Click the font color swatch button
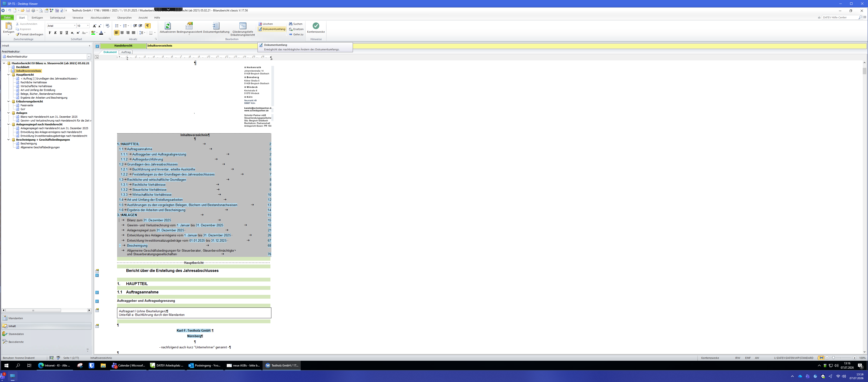Image resolution: width=868 pixels, height=382 pixels. pyautogui.click(x=101, y=33)
